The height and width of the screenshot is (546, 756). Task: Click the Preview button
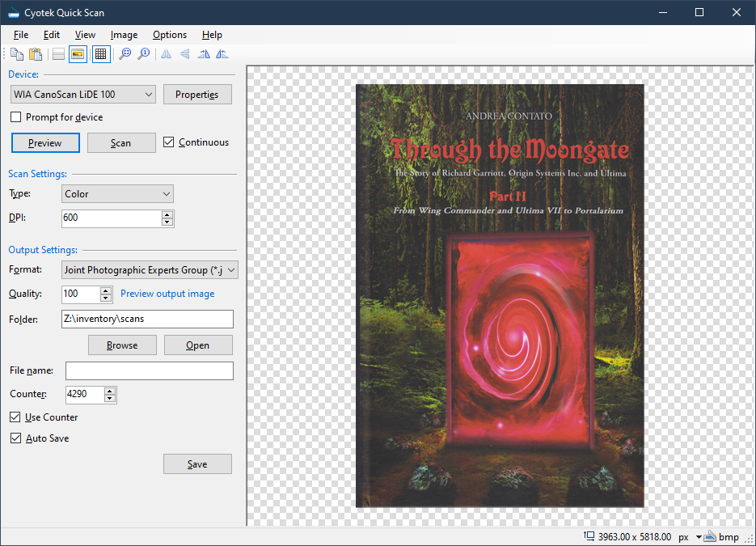click(x=45, y=143)
